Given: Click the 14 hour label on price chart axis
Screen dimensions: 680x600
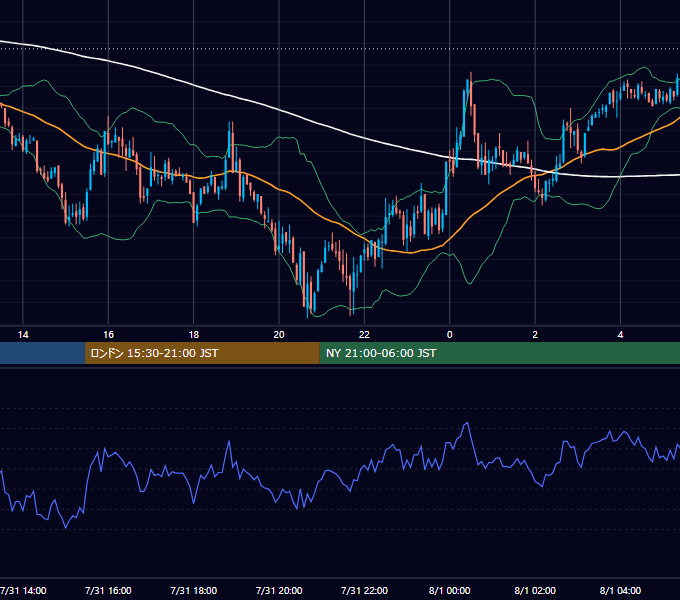Looking at the screenshot, I should tap(23, 335).
